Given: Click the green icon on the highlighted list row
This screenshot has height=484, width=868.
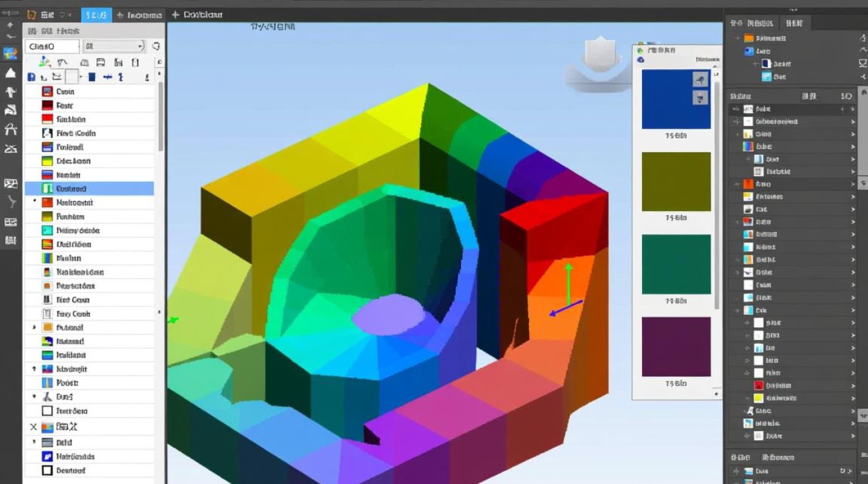Looking at the screenshot, I should 47,188.
